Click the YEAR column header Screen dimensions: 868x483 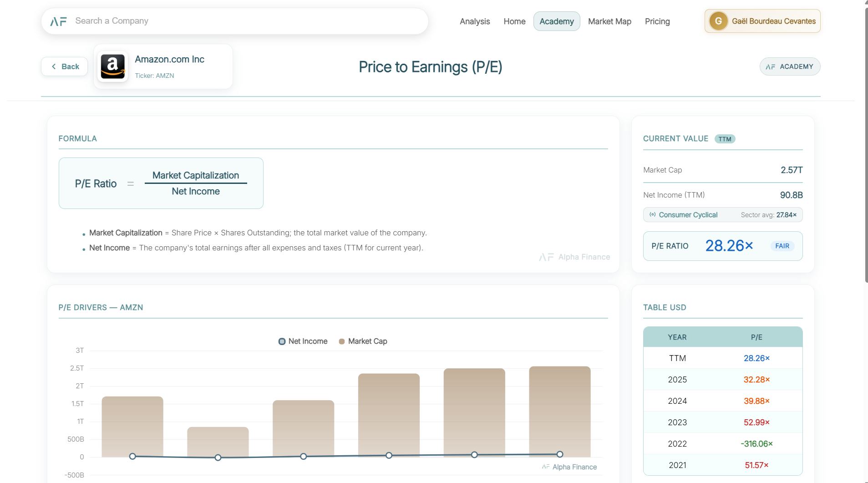677,337
